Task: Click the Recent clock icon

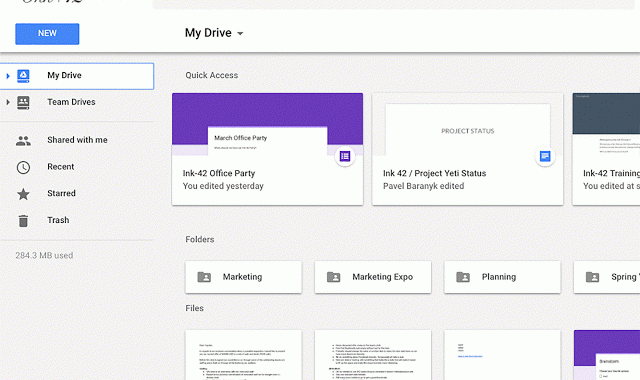Action: (x=23, y=167)
